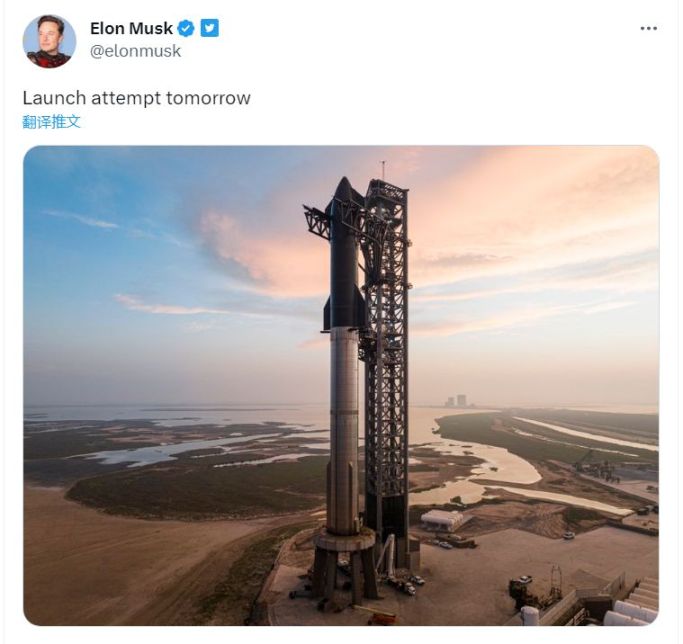This screenshot has height=644, width=683.
Task: Click the blue Twitter bird affiliation badge
Action: [x=210, y=28]
